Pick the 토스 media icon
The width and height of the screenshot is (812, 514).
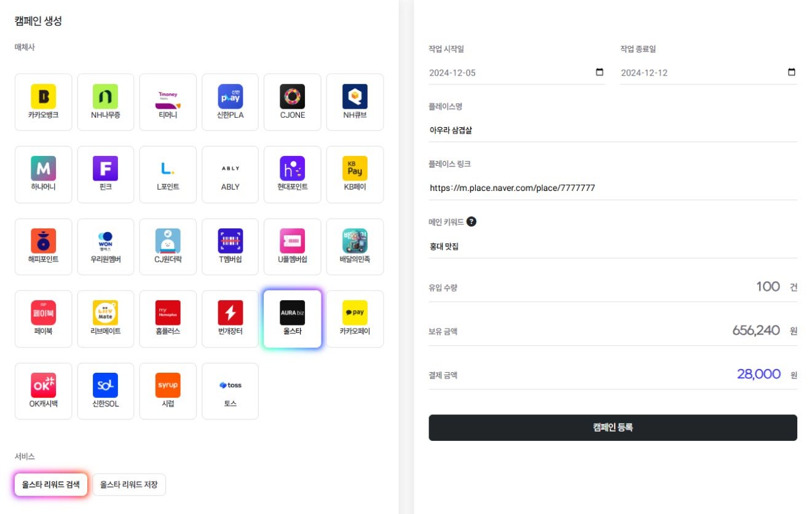(x=230, y=391)
